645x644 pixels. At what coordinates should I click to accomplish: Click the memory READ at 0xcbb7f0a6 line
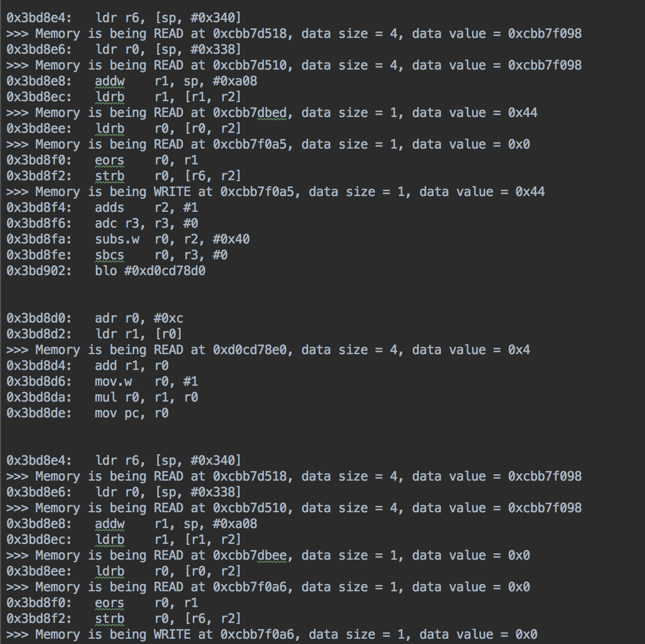[268, 587]
